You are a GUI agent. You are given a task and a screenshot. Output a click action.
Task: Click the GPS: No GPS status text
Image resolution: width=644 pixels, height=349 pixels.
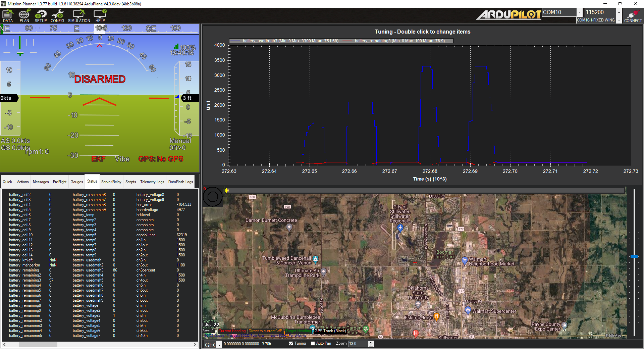click(161, 159)
